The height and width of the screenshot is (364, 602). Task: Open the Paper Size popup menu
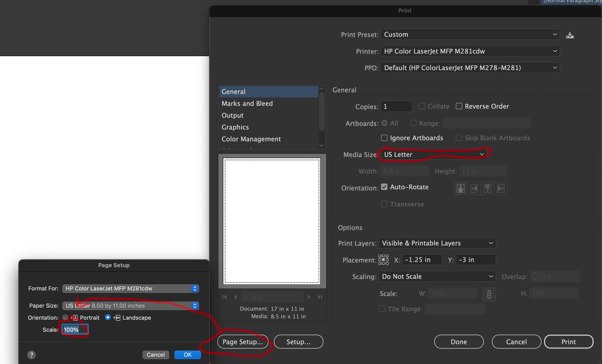(x=130, y=306)
